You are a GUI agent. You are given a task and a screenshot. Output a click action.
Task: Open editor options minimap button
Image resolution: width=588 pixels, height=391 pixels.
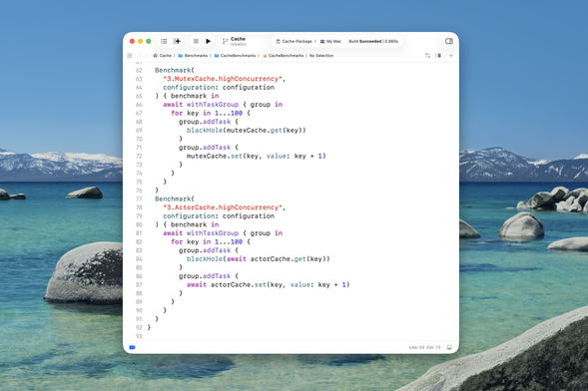[438, 56]
